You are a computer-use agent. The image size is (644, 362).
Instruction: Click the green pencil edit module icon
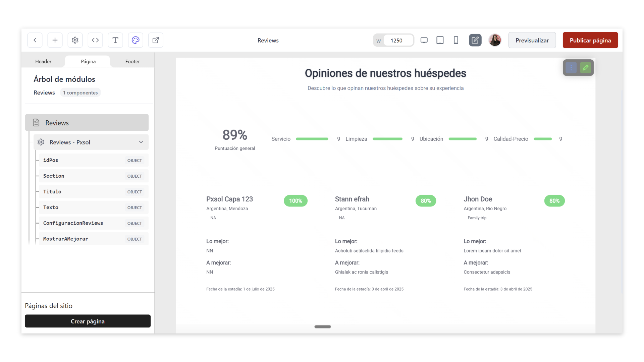pyautogui.click(x=586, y=68)
